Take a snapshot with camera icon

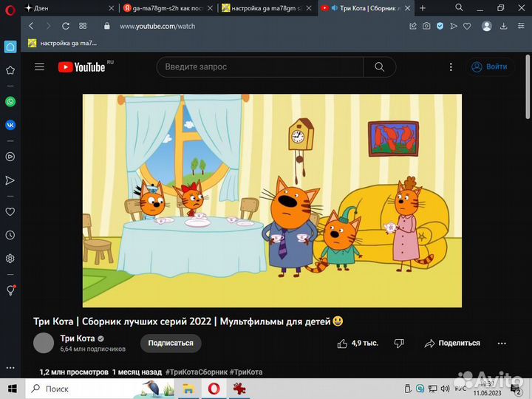[426, 26]
